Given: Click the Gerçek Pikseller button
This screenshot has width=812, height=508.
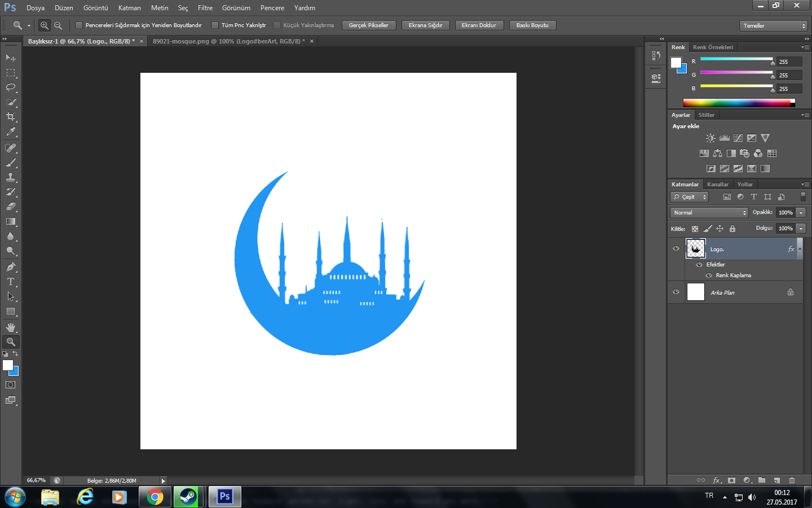Looking at the screenshot, I should 369,25.
